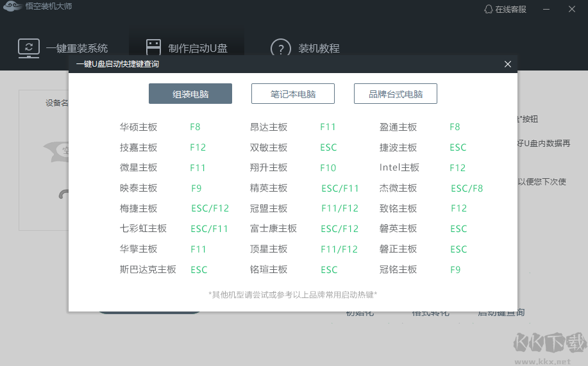The height and width of the screenshot is (366, 588).
Task: Click the 磐正主板 row label
Action: pos(398,249)
